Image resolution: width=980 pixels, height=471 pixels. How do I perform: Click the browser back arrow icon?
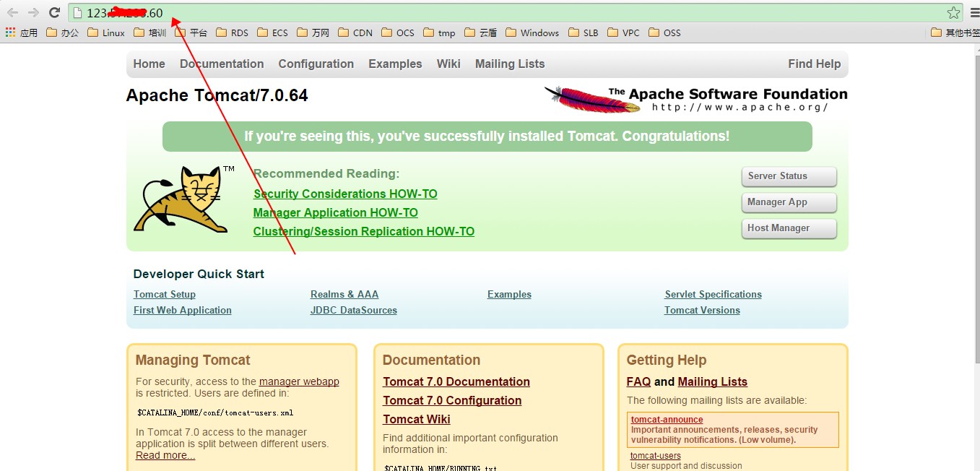12,13
